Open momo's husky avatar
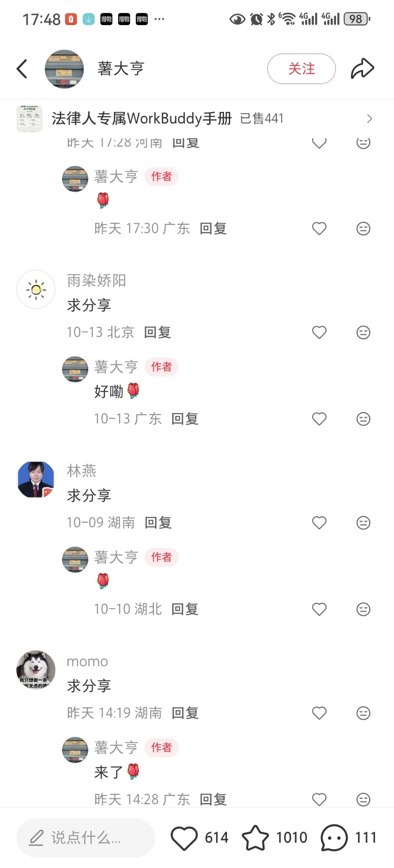394x868 pixels. point(36,670)
